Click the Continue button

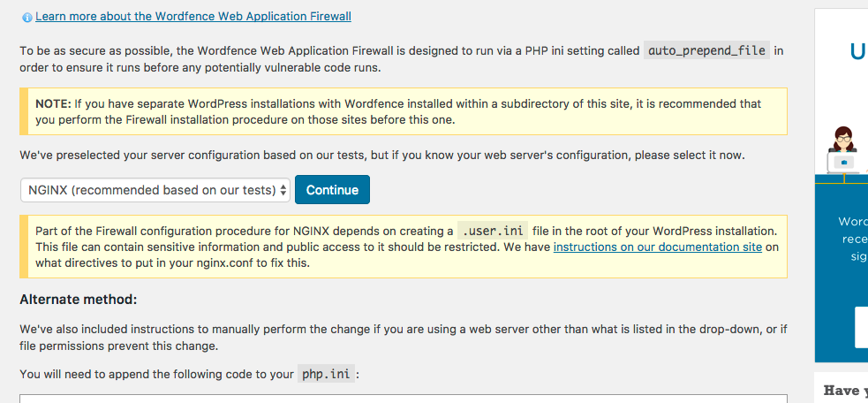pos(332,190)
